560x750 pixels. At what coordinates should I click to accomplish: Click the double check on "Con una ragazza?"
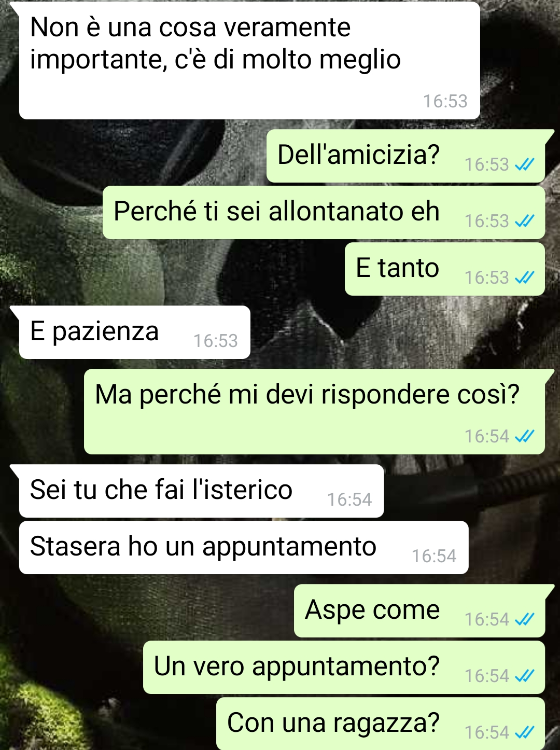524,733
